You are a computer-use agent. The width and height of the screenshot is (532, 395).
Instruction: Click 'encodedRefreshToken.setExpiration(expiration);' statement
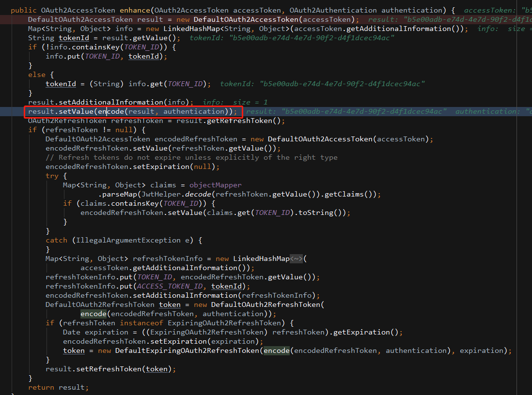163,341
